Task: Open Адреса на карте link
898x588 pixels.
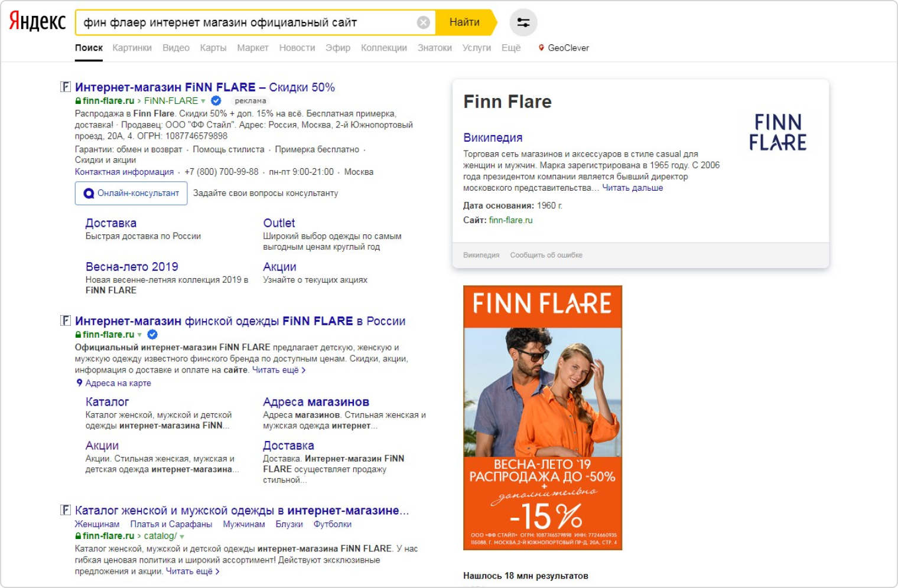Action: (118, 383)
